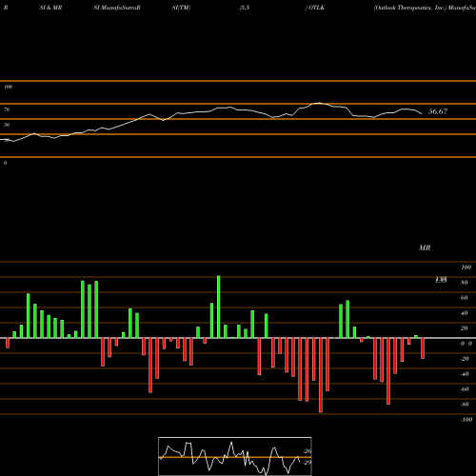This screenshot has height=476, width=476.
Task: Click the 20 label on MR axis
Action: (x=465, y=328)
